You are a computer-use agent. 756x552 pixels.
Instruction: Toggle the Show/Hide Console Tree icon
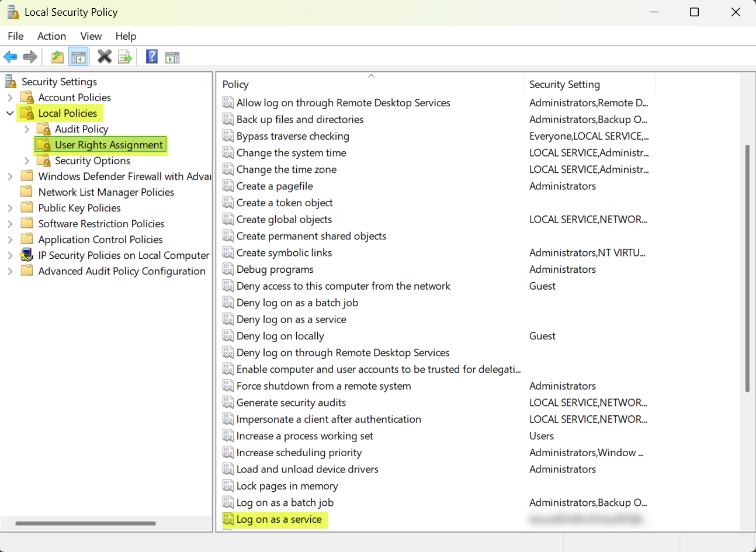[x=78, y=57]
